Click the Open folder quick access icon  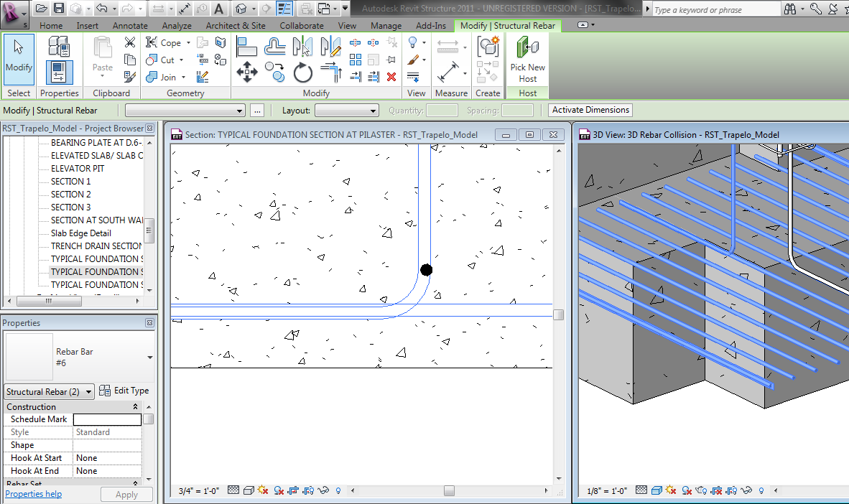[x=42, y=8]
